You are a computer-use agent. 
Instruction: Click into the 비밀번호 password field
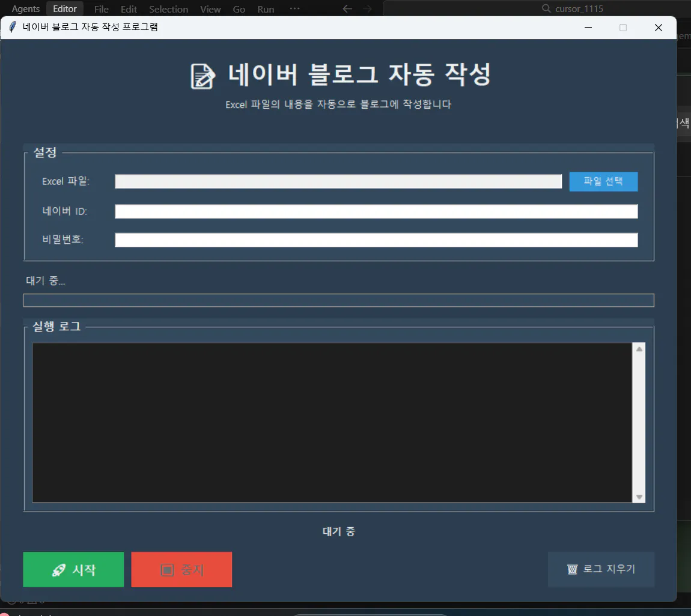[376, 240]
